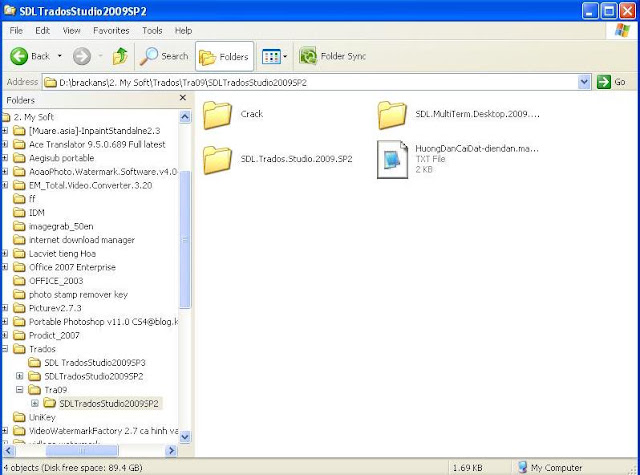This screenshot has width=640, height=475.
Task: Expand the Aegisub portable tree node
Action: click(x=4, y=158)
